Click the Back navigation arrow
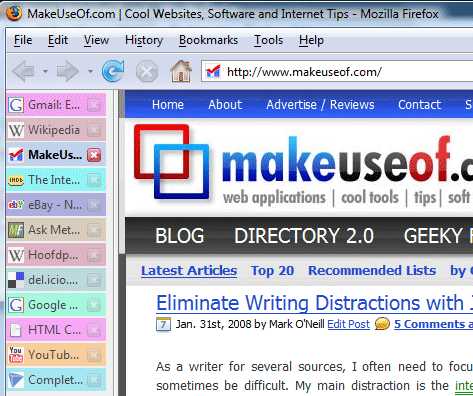Viewport: 473px width, 396px height. 23,71
